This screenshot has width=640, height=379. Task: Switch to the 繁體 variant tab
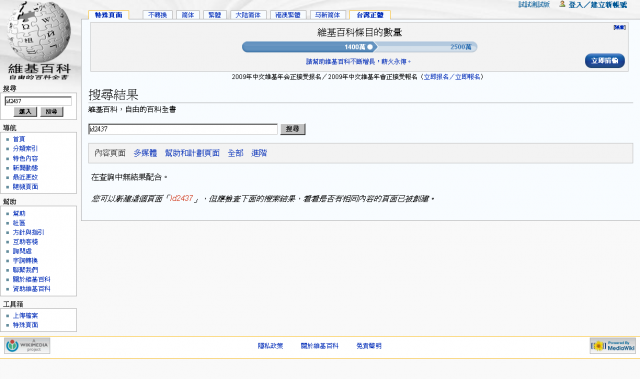[x=215, y=15]
